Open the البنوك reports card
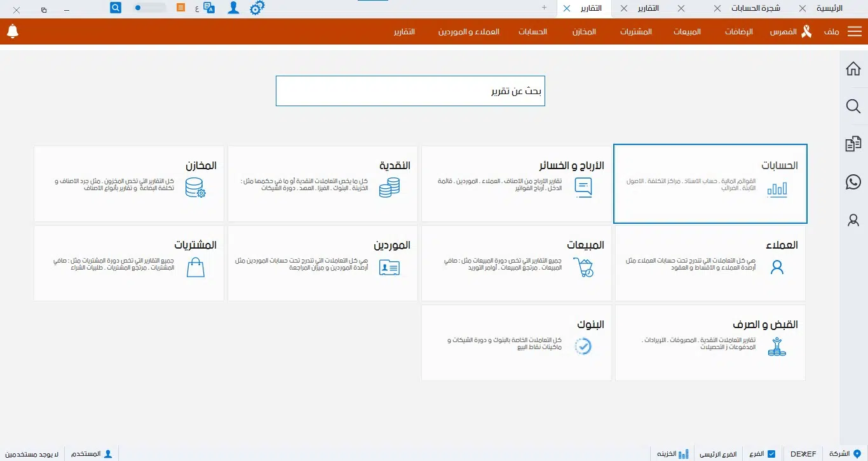Image resolution: width=868 pixels, height=461 pixels. [516, 342]
